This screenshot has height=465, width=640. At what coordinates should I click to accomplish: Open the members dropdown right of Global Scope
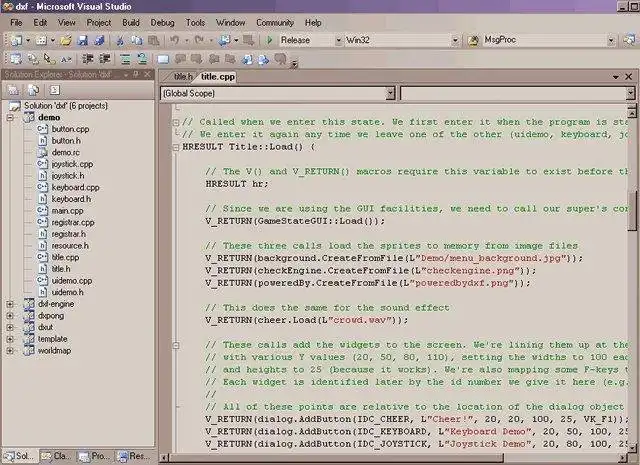631,93
